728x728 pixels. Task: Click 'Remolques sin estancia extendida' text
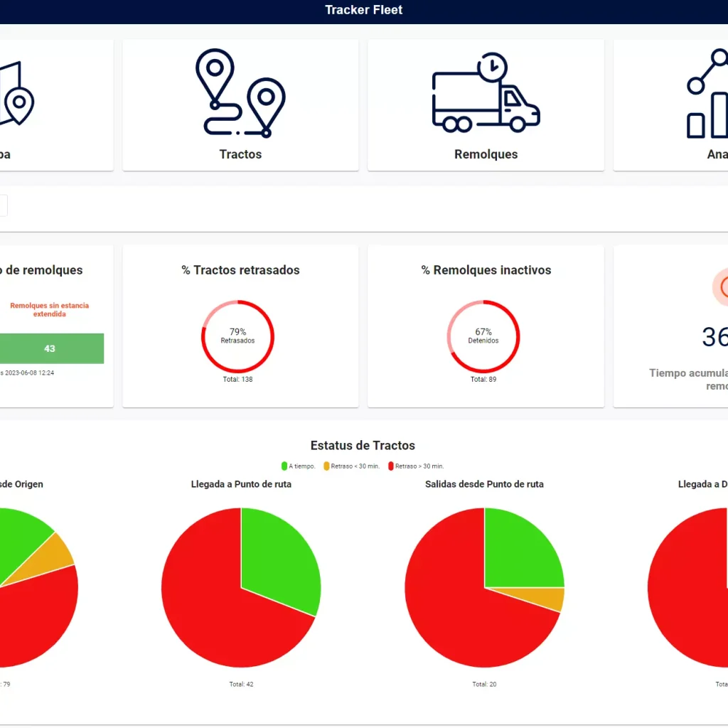tap(49, 309)
